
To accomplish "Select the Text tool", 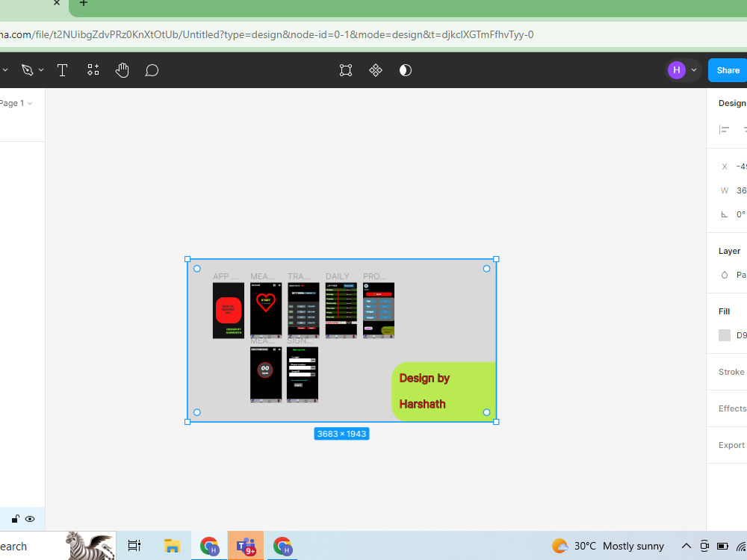I will (x=62, y=70).
